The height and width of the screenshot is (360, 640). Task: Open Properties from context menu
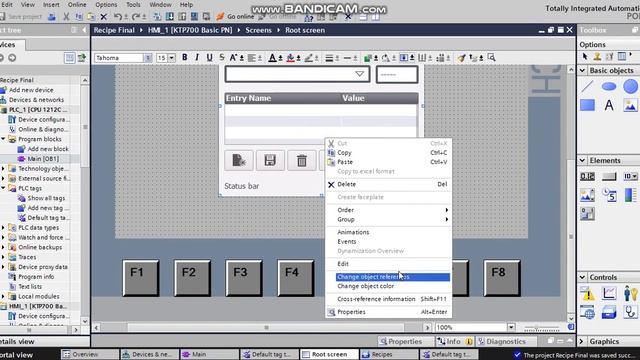(x=389, y=312)
